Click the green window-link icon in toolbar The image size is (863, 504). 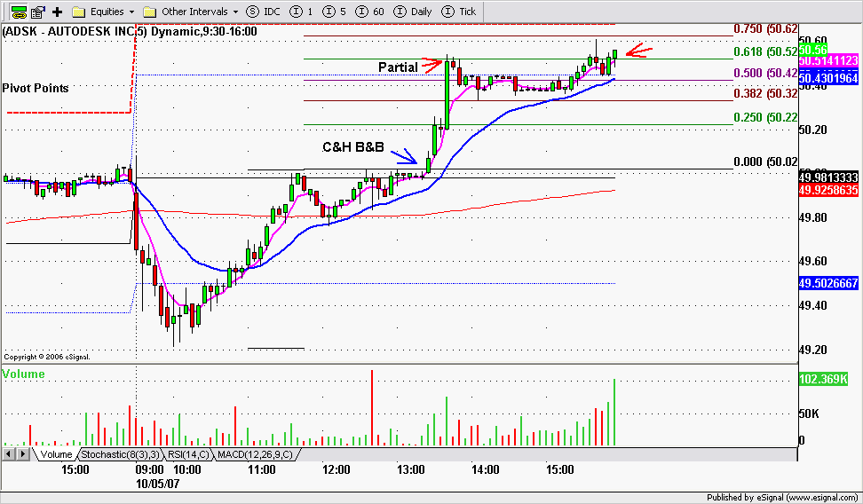19,12
